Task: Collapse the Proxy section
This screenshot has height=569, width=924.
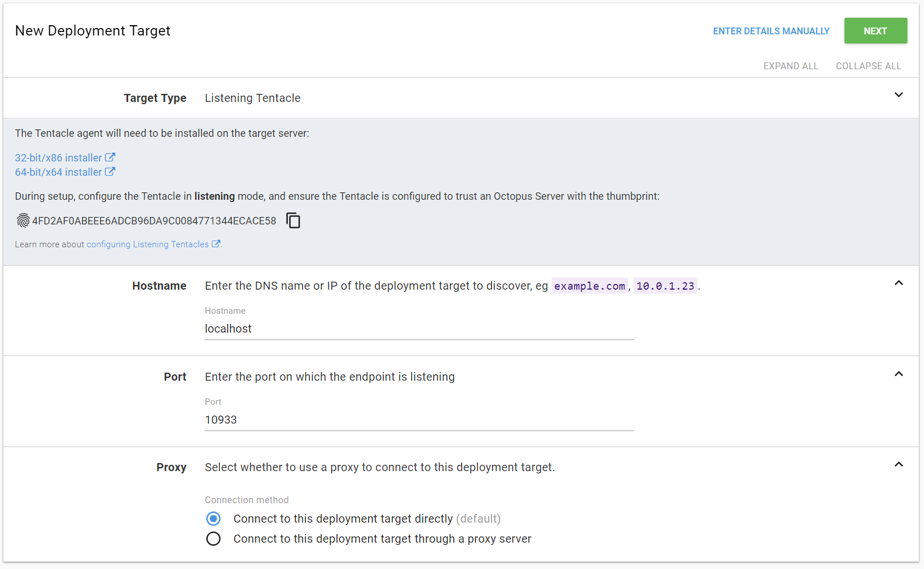Action: [x=898, y=465]
